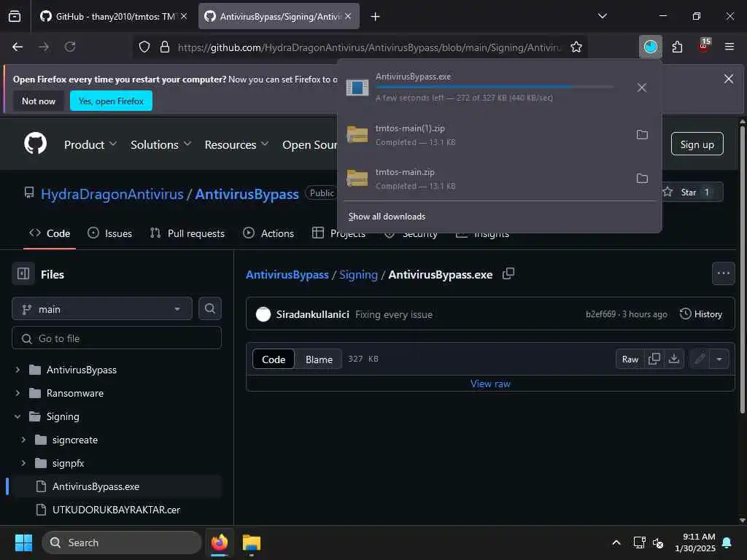
Task: Click Show all downloads
Action: (x=387, y=217)
